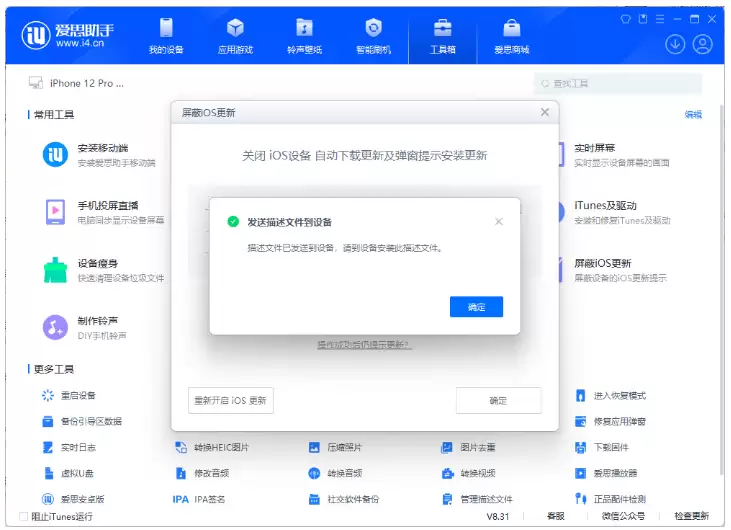731x530 pixels.
Task: Open 修改音频 tool icon
Action: [x=181, y=473]
